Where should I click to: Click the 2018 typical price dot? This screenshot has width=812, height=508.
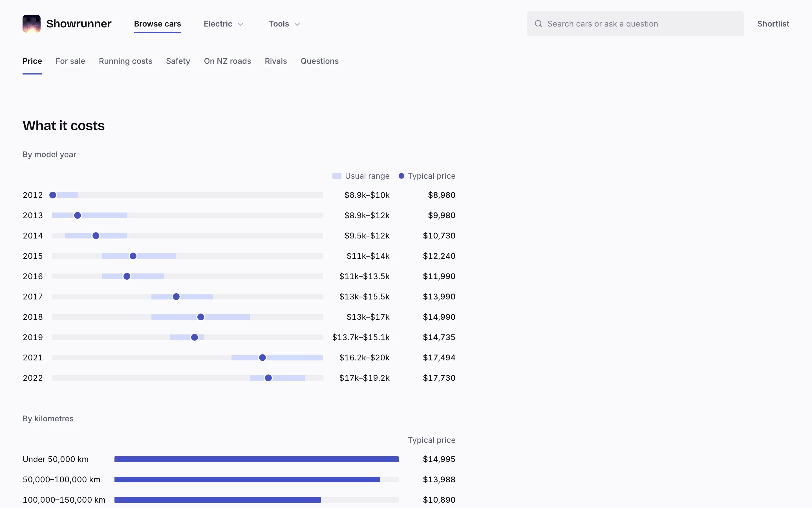pyautogui.click(x=201, y=317)
